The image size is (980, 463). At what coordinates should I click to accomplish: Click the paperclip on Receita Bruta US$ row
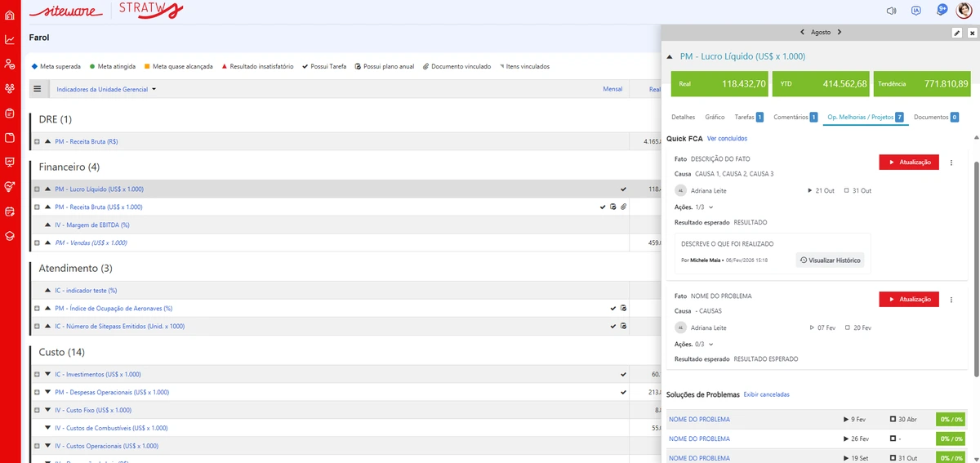click(x=623, y=207)
